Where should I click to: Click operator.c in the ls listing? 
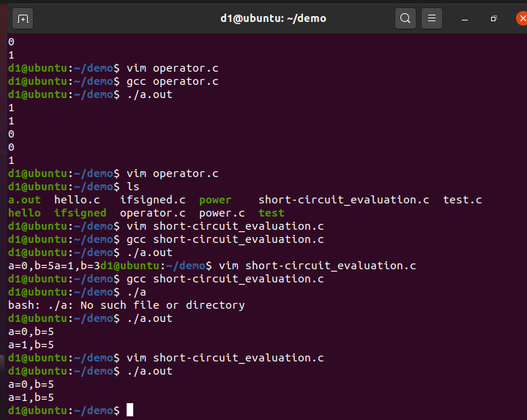pyautogui.click(x=152, y=214)
